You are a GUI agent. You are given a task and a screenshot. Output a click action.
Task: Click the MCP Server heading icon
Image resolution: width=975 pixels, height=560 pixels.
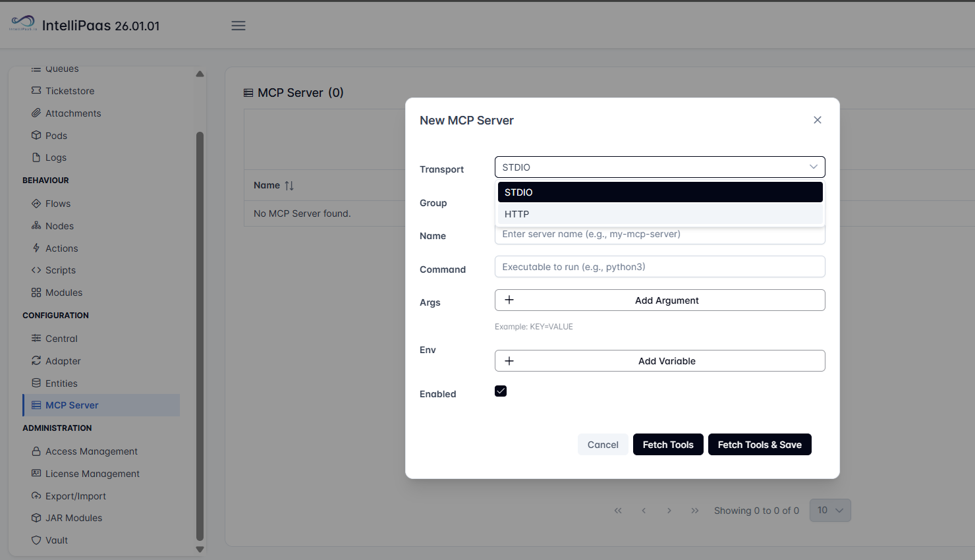pos(248,93)
